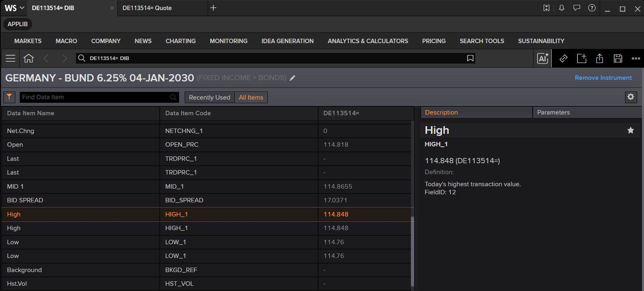Click the share/export icon
Image resolution: width=644 pixels, height=291 pixels.
[x=600, y=58]
